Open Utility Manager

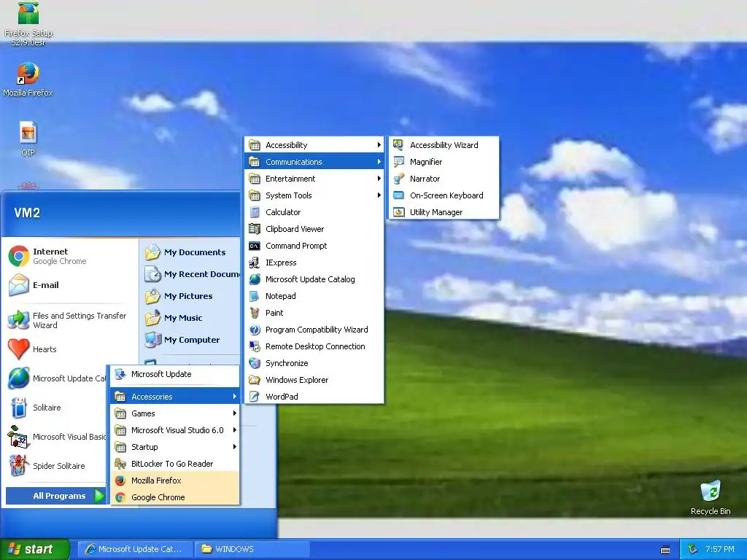444,212
